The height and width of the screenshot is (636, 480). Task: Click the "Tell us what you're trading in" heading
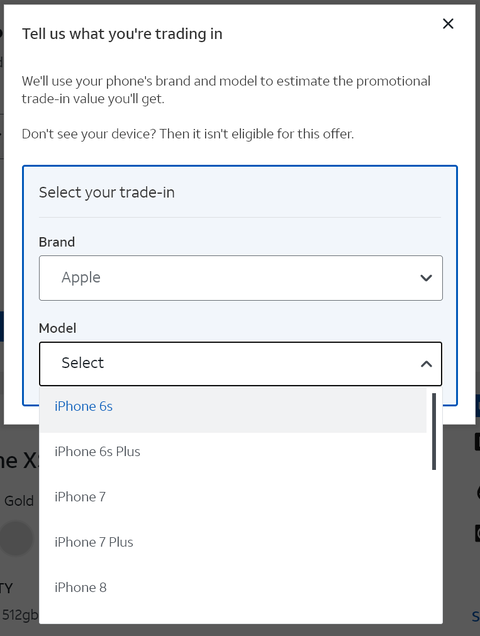[x=122, y=34]
